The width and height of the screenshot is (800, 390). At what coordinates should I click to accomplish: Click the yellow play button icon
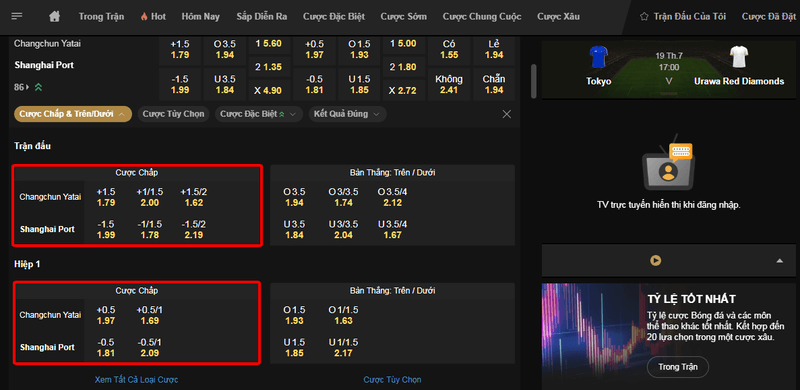click(656, 260)
